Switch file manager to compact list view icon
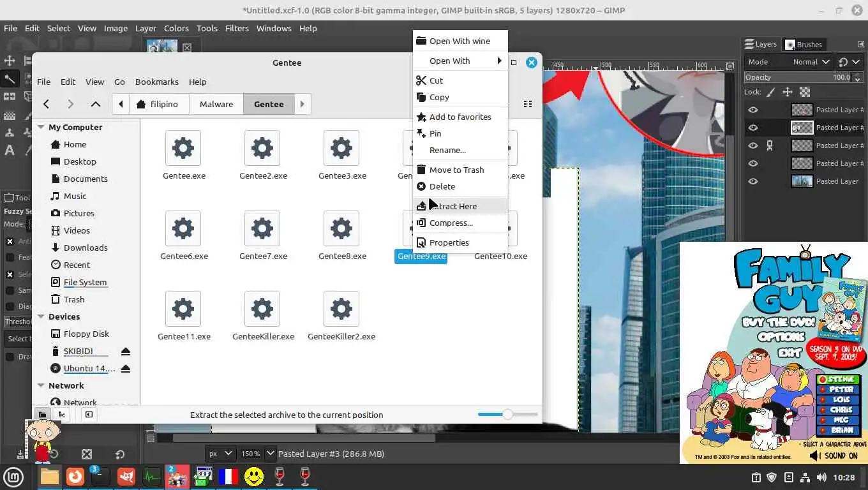This screenshot has width=868, height=490. (x=527, y=104)
